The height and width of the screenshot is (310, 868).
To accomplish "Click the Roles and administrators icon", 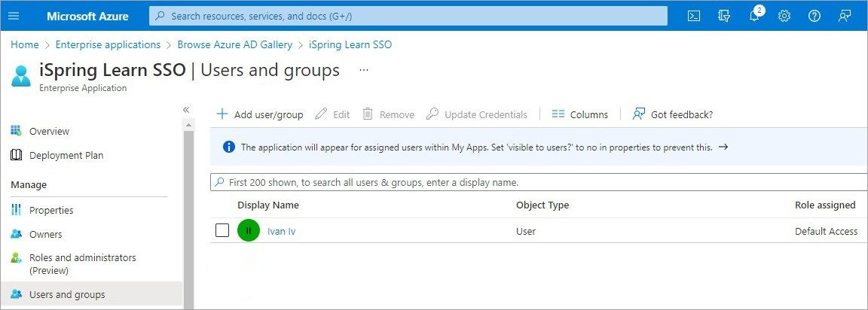I will tap(16, 258).
